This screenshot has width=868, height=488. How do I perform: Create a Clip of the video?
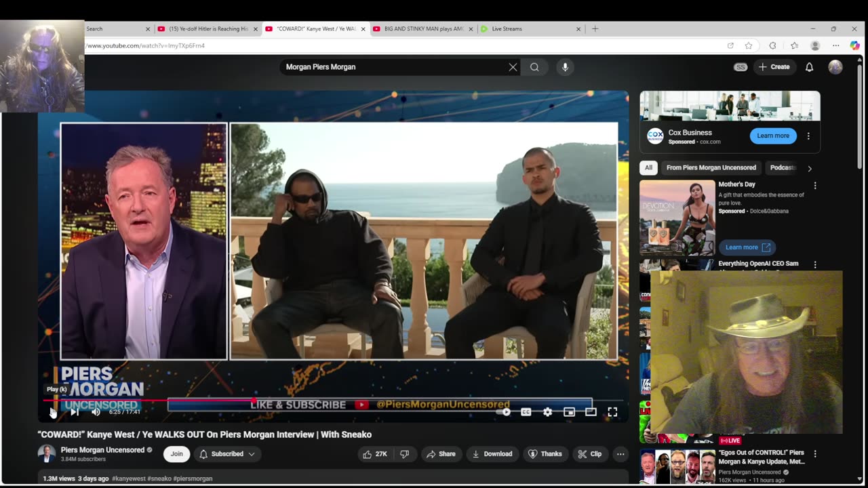coord(589,454)
